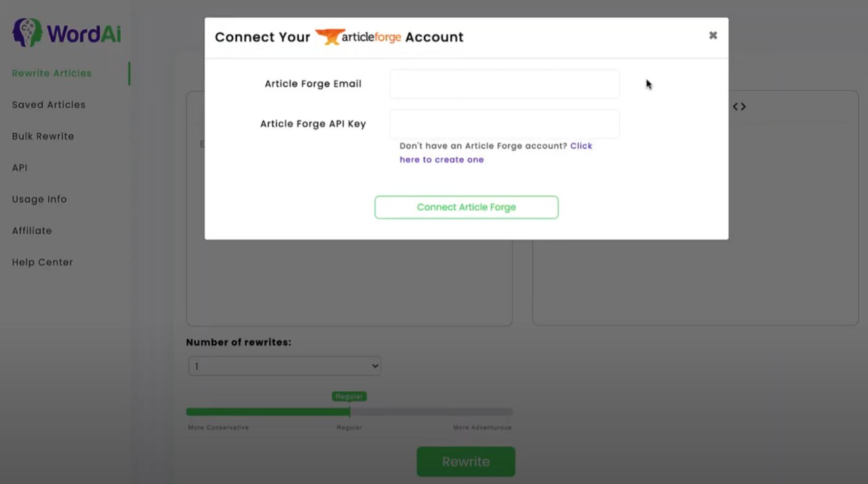Open HTML code view with the <> icon

tap(738, 106)
